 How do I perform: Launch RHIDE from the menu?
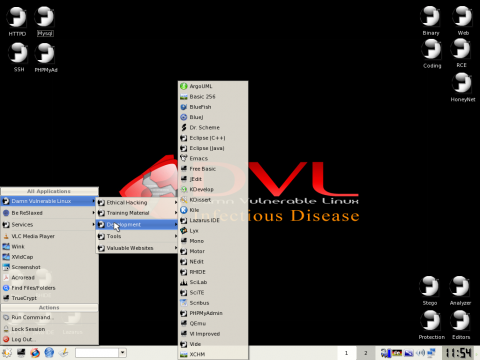pos(213,272)
